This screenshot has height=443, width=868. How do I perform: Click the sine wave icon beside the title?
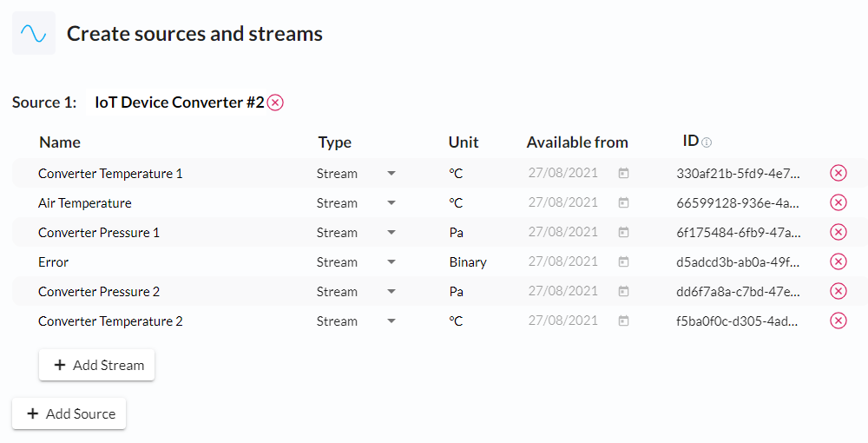34,33
